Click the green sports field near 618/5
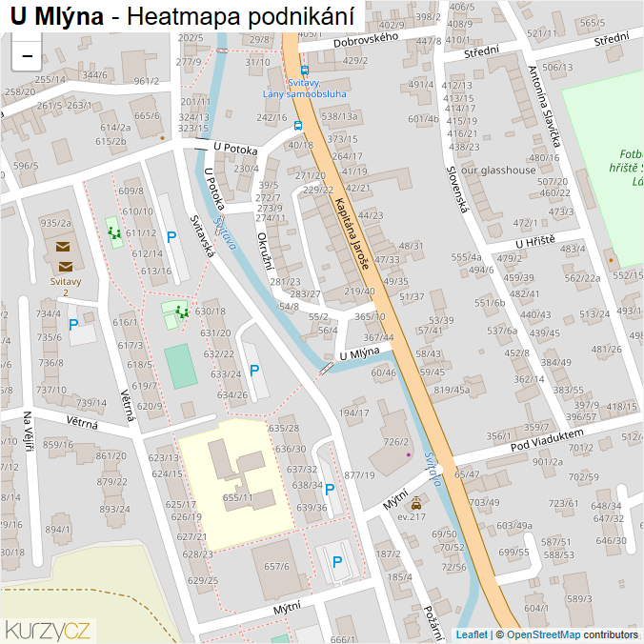The image size is (644, 644). coord(181,367)
